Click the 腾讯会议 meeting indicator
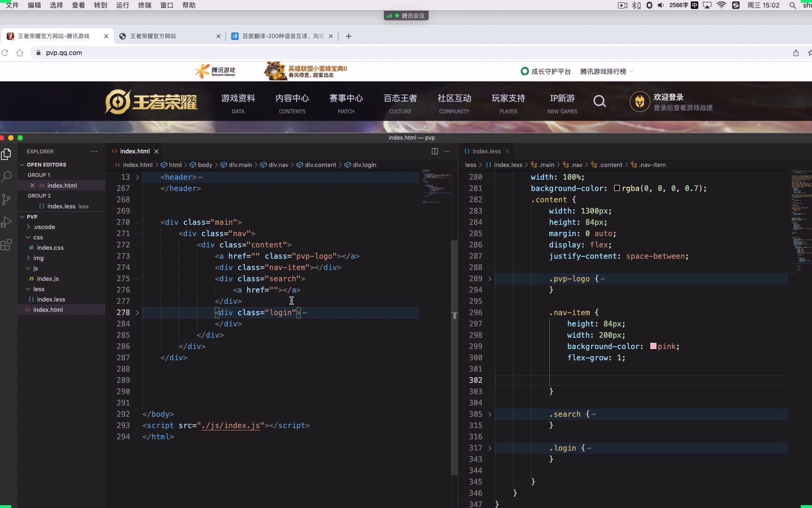 [406, 16]
